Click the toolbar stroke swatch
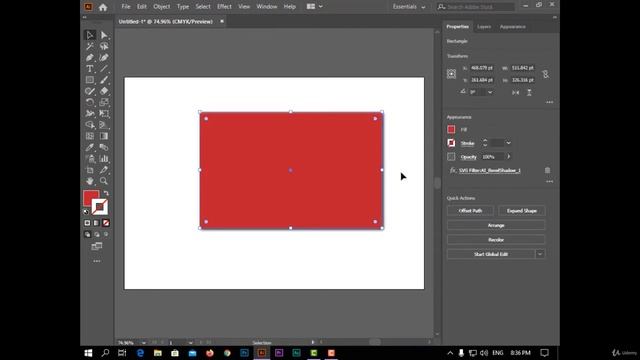This screenshot has height=360, width=640. [100, 207]
